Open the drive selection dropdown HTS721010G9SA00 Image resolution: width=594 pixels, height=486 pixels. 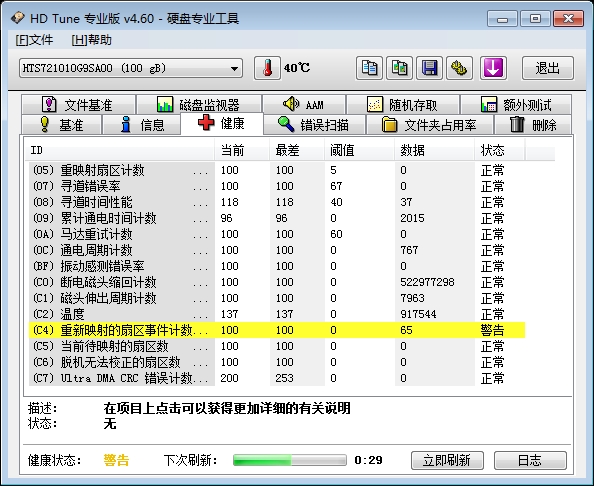pyautogui.click(x=131, y=68)
